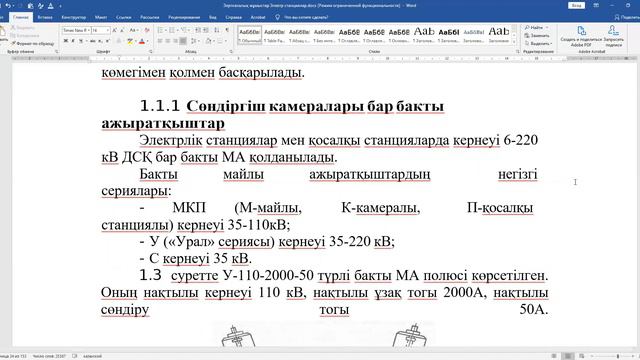Viewport: 640px width, 360px height.
Task: Click Запросить подписи button
Action: 613,36
